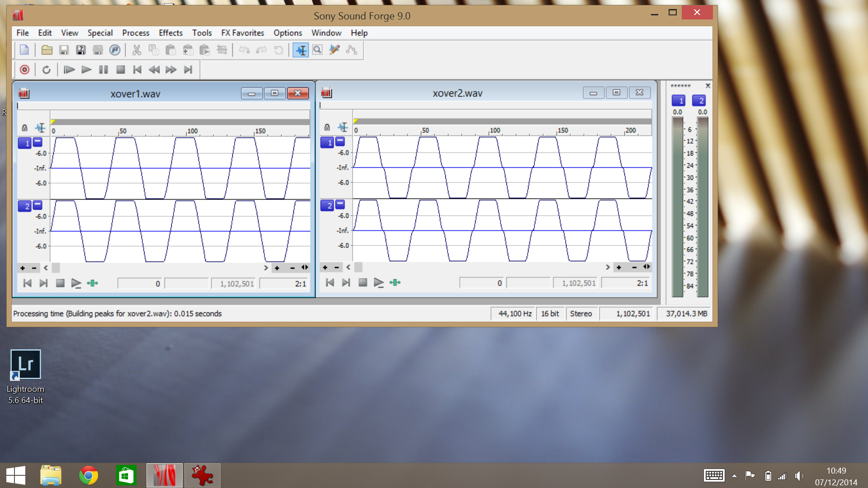Toggle channel 1 selection in xover2.wav
This screenshot has width=868, height=488.
[x=327, y=143]
